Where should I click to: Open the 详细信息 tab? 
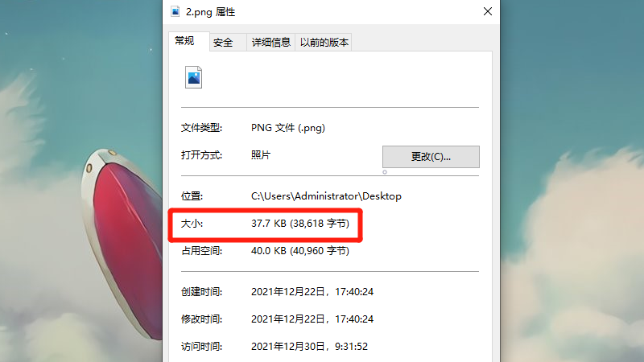click(270, 43)
